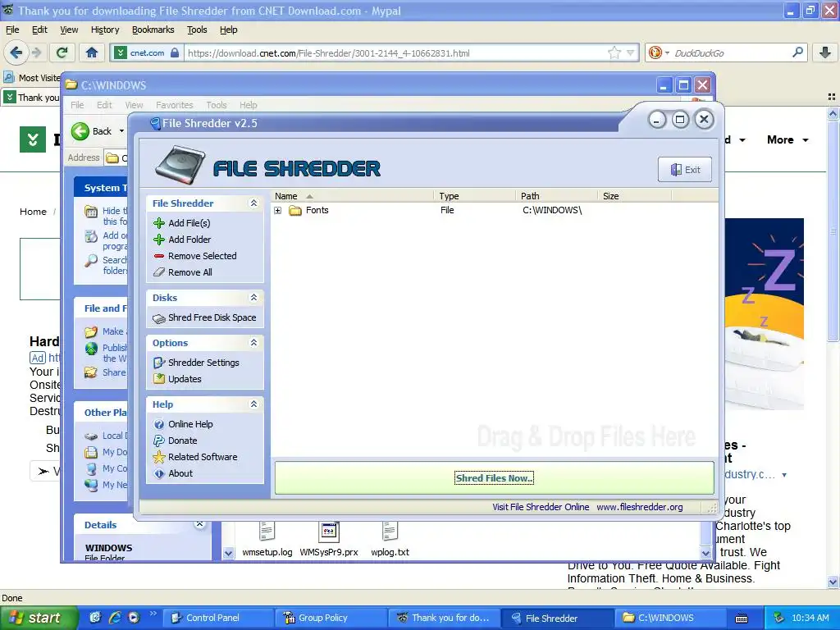This screenshot has width=840, height=630.
Task: Open the browser Edit menu
Action: click(x=39, y=30)
